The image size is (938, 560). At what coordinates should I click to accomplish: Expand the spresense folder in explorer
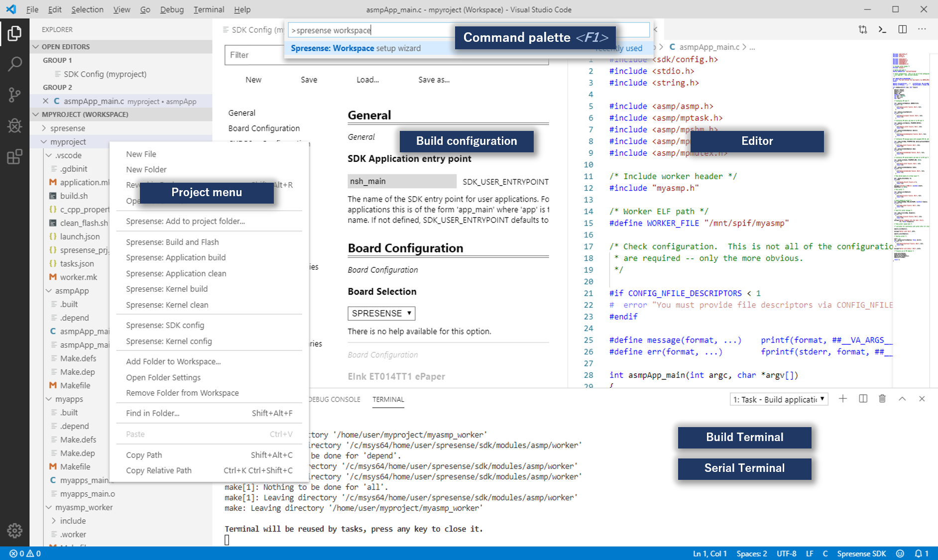coord(67,128)
